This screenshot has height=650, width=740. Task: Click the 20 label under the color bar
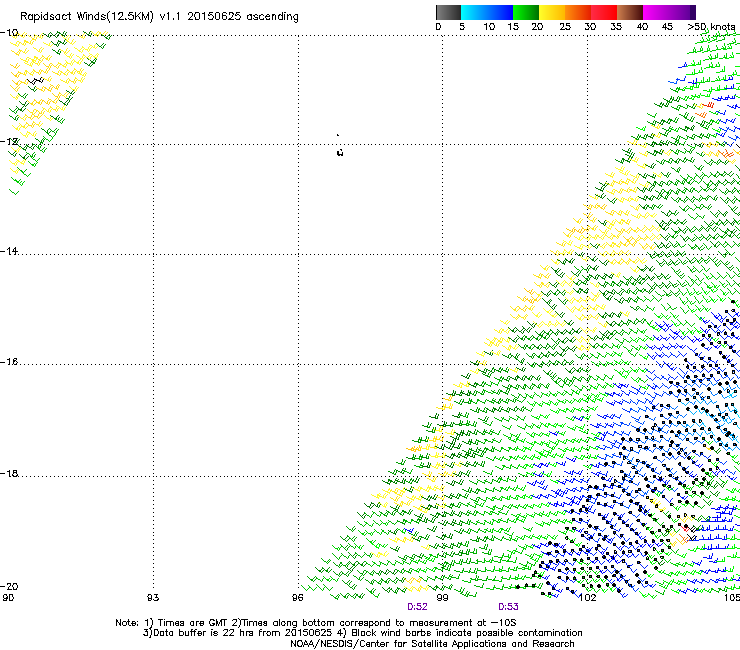pos(537,27)
